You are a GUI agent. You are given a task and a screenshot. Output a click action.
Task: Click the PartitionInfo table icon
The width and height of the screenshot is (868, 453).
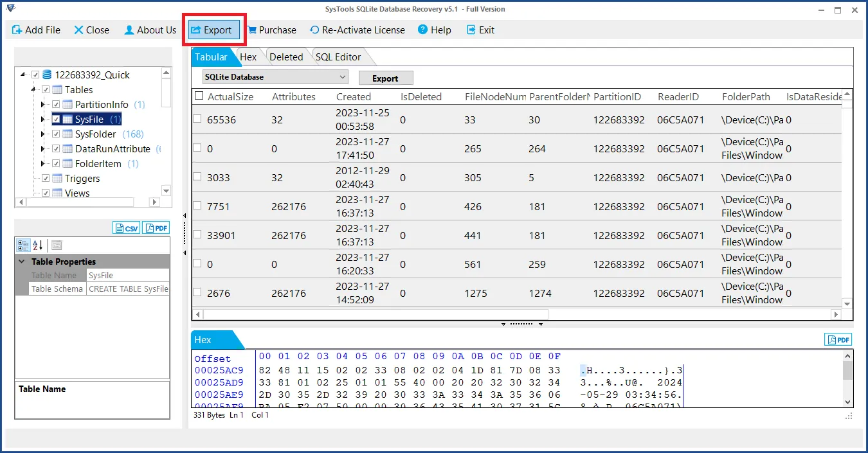click(x=68, y=104)
